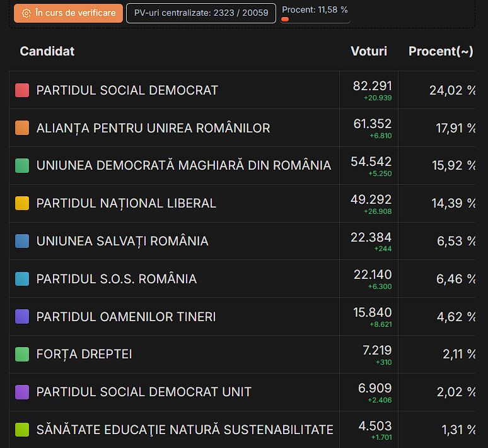Click the vote count 54.542
The image size is (488, 448).
click(371, 162)
